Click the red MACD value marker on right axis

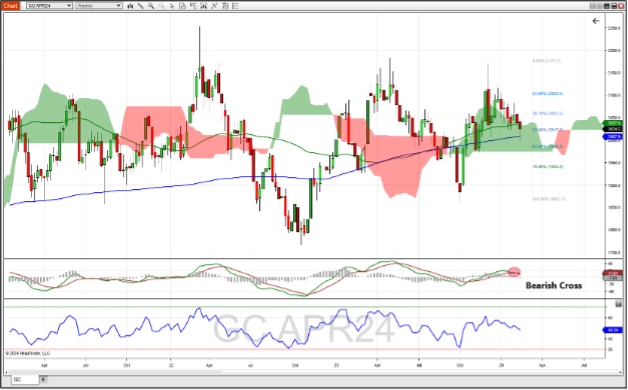point(612,273)
